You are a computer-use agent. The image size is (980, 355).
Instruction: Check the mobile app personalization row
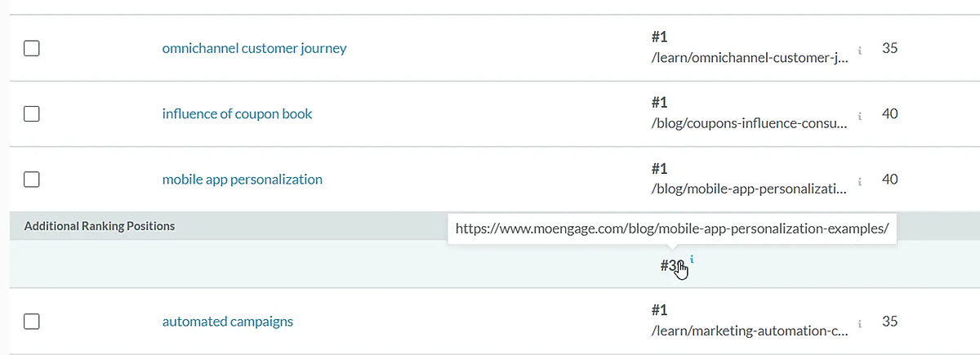(32, 180)
